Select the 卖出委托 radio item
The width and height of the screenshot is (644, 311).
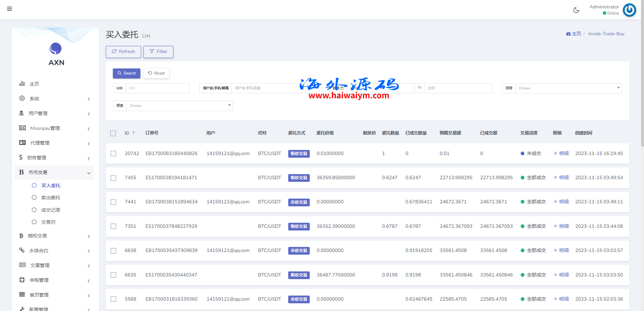[x=34, y=198]
